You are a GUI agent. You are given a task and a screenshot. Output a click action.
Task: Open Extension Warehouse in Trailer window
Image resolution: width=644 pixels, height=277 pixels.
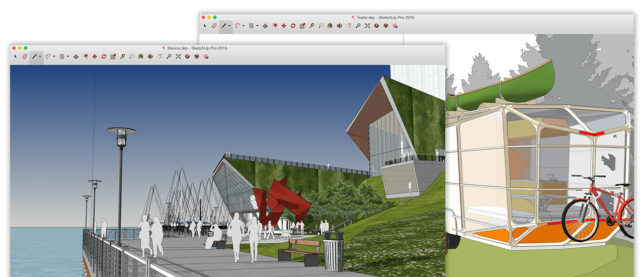386,25
